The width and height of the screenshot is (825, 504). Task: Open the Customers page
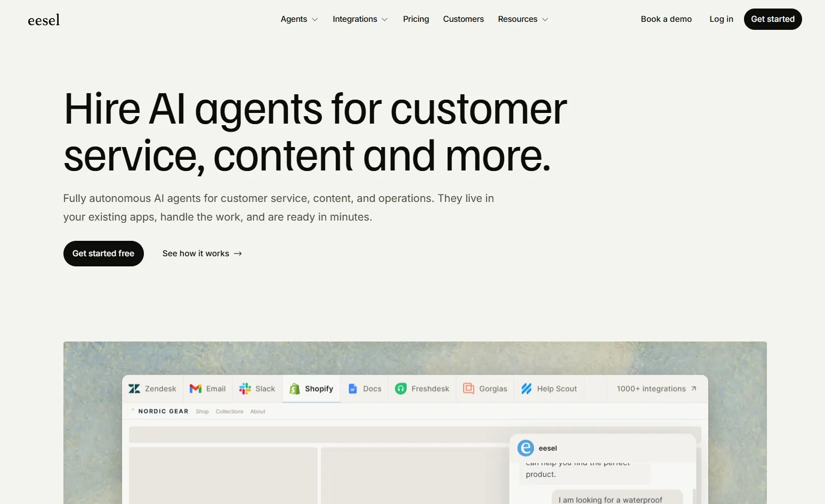(x=463, y=19)
